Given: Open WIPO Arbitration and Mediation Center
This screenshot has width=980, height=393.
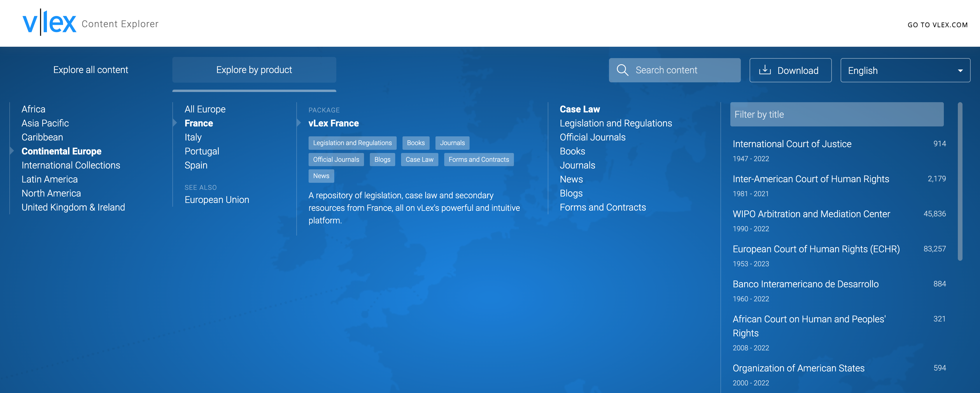Looking at the screenshot, I should click(x=811, y=214).
